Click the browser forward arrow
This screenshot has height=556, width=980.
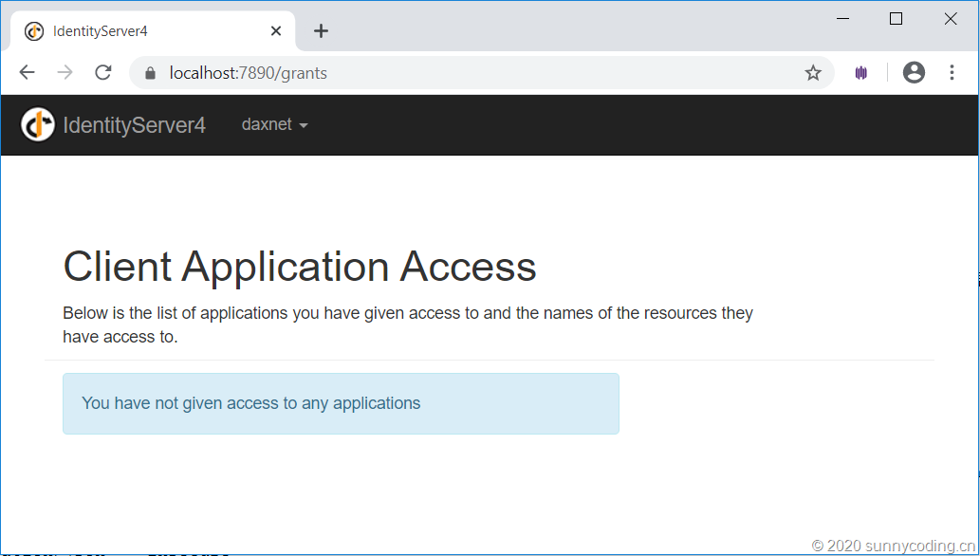(65, 73)
